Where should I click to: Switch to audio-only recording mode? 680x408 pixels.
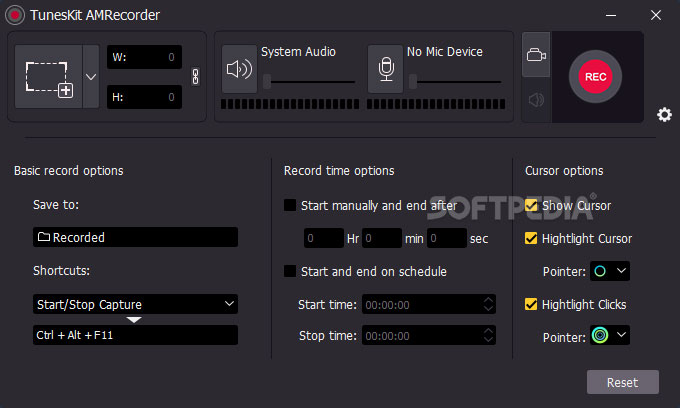click(x=536, y=100)
